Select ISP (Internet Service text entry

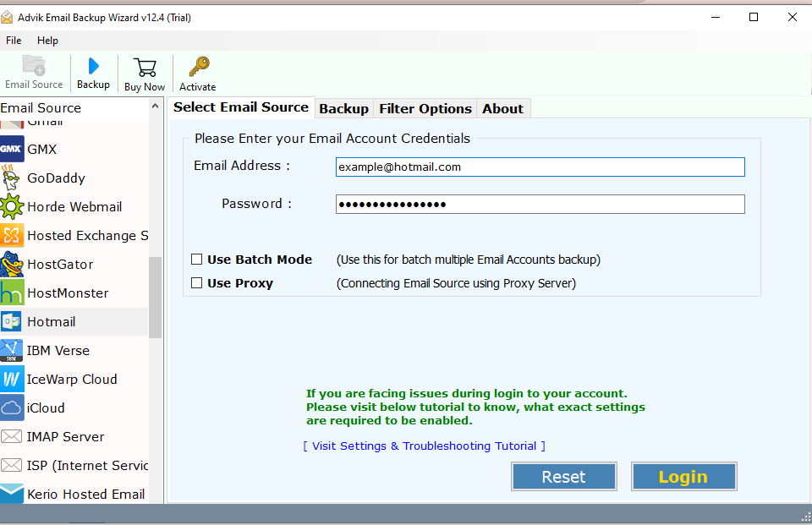coord(87,466)
